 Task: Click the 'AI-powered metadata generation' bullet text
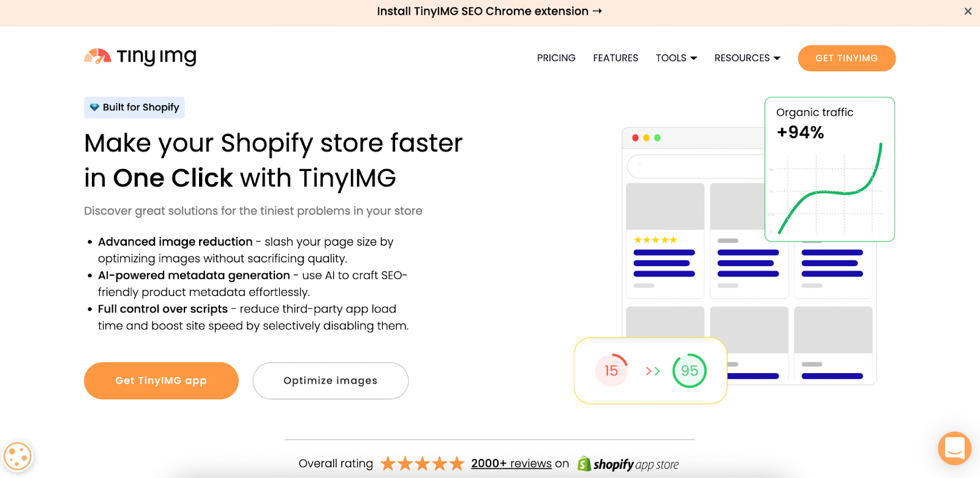pos(194,275)
